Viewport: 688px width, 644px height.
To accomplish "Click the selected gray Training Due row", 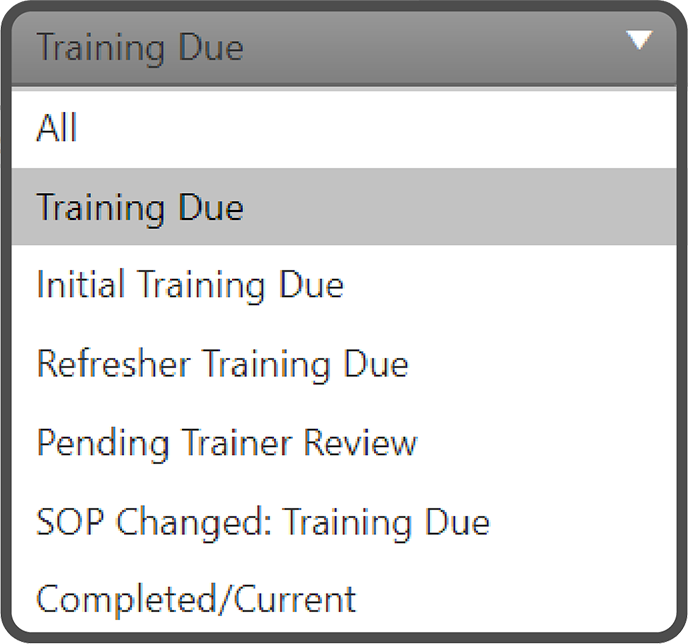I will pyautogui.click(x=344, y=207).
